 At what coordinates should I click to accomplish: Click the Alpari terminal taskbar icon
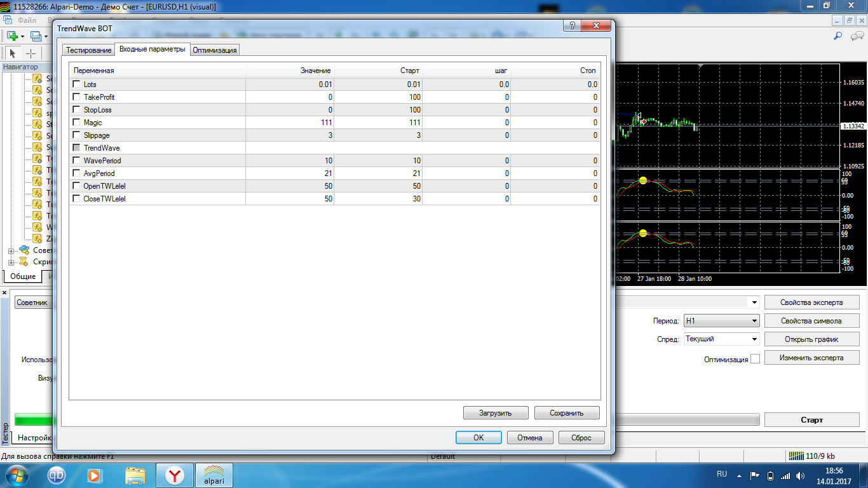(x=214, y=475)
